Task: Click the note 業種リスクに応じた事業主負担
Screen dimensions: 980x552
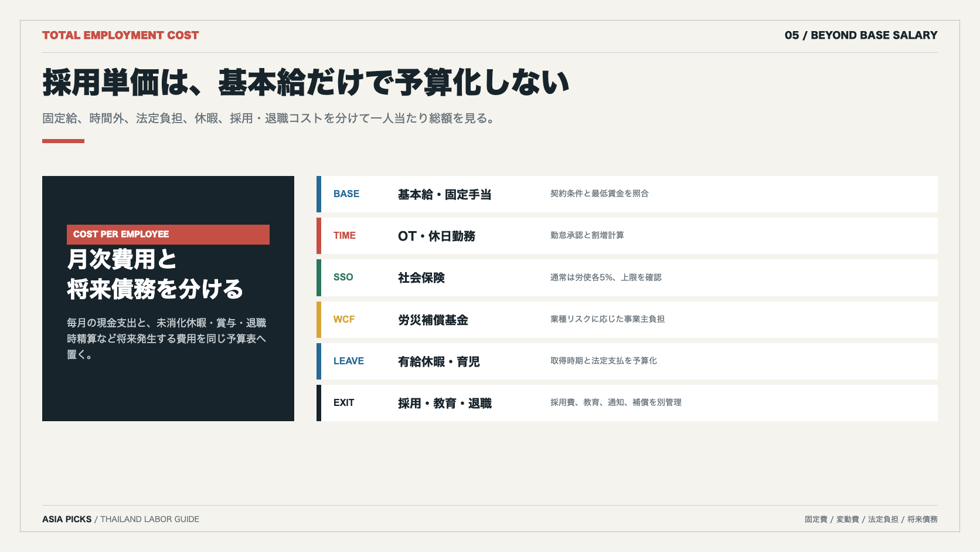Action: point(607,319)
